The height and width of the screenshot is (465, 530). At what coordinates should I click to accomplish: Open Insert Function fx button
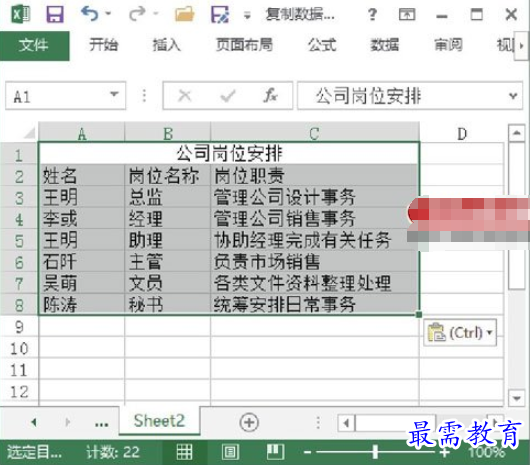(x=270, y=96)
